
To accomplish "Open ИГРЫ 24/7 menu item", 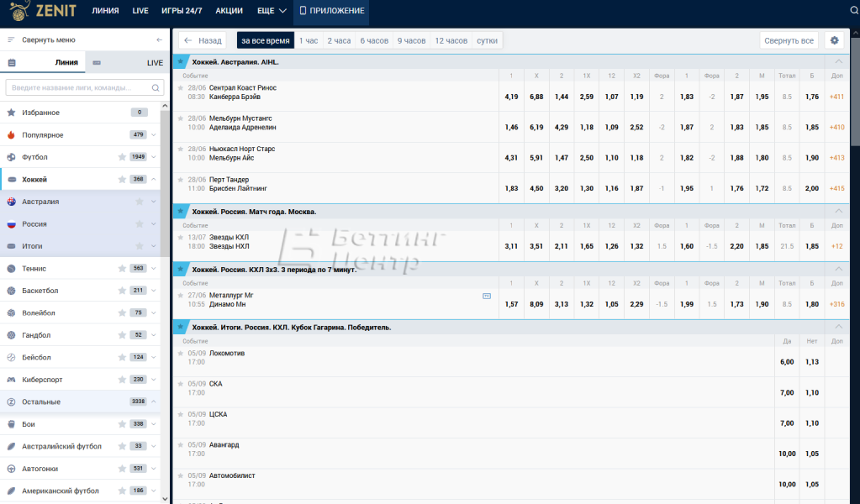I will click(182, 10).
